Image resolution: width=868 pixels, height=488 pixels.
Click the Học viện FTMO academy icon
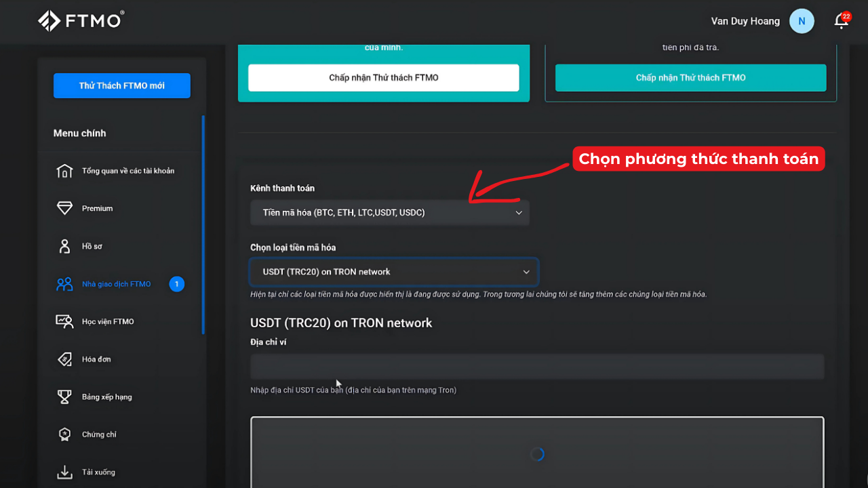click(64, 321)
